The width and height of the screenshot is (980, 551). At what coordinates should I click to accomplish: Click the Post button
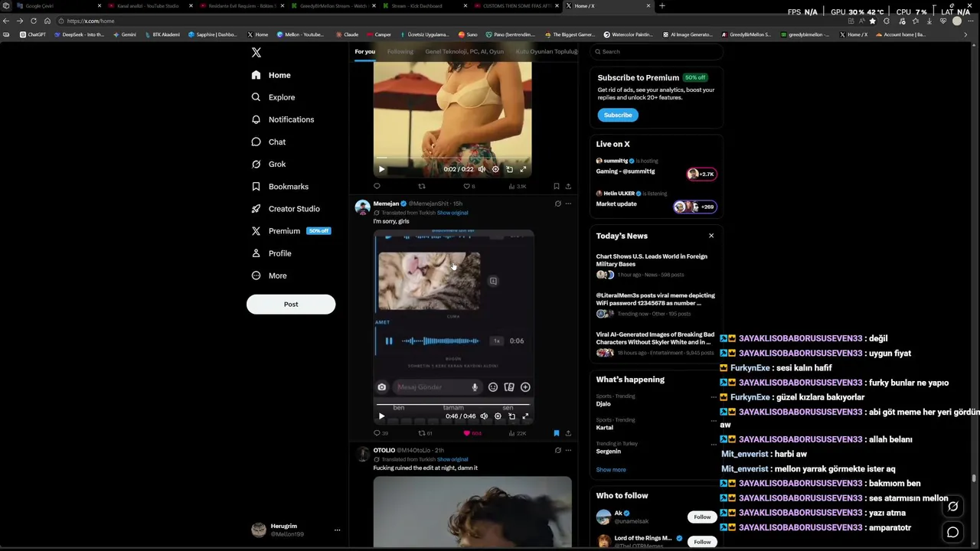coord(291,304)
